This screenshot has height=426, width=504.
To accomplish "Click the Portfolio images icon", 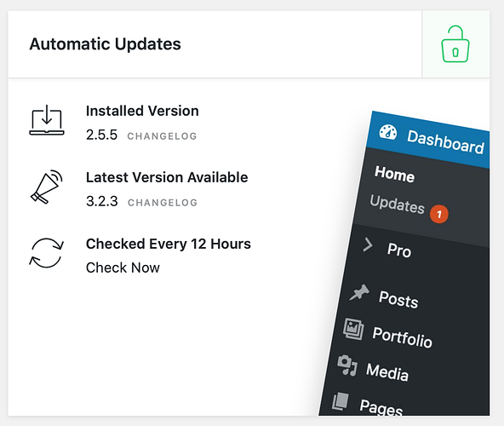I will (353, 329).
